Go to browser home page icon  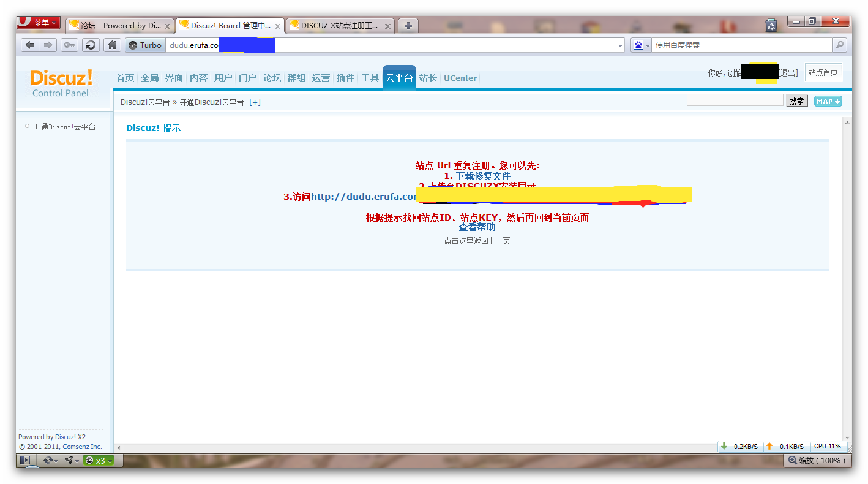coord(112,45)
